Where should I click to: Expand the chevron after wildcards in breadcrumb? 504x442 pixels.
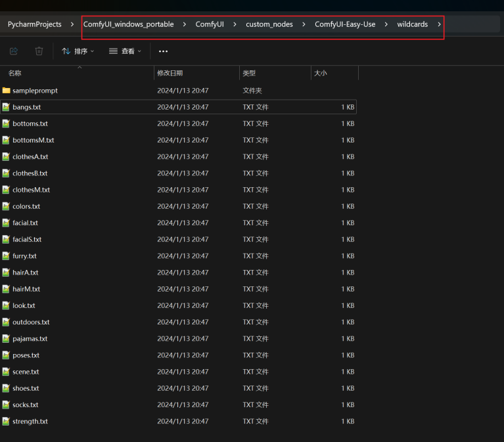pyautogui.click(x=439, y=24)
